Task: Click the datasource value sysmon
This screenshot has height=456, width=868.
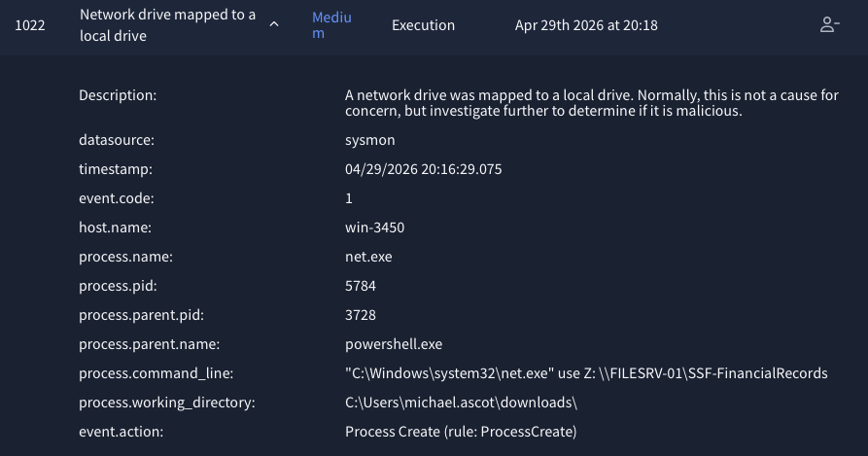Action: point(369,140)
